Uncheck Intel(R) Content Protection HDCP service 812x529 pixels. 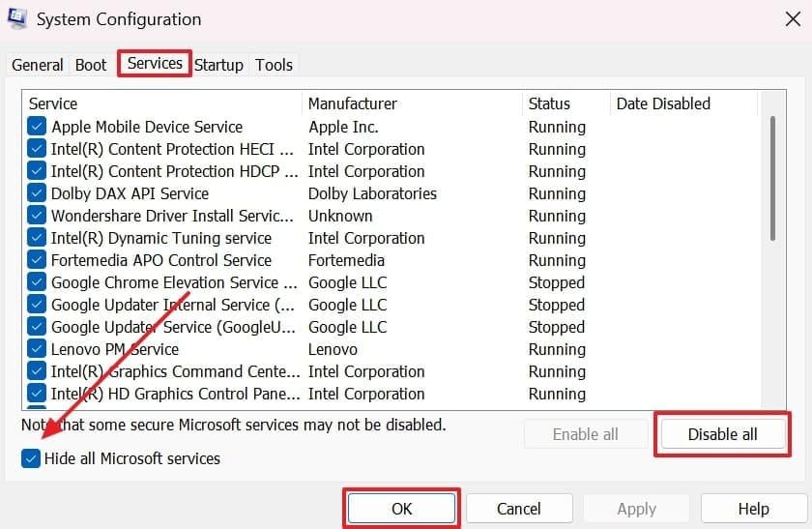coord(37,171)
